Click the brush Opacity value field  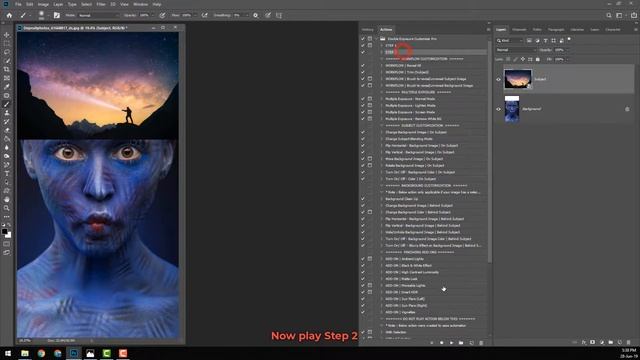144,15
